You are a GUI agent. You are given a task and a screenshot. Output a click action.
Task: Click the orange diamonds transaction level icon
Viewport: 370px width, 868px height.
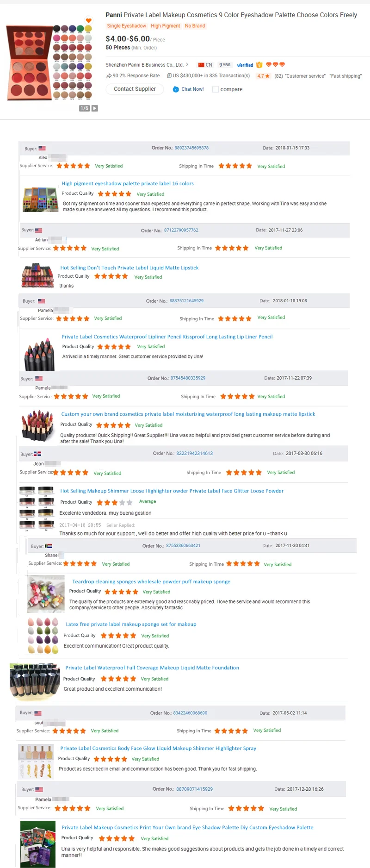tap(276, 65)
